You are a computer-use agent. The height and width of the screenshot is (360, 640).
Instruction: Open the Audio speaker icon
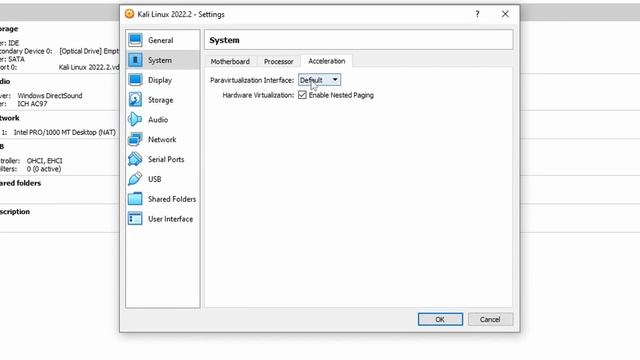tap(135, 120)
